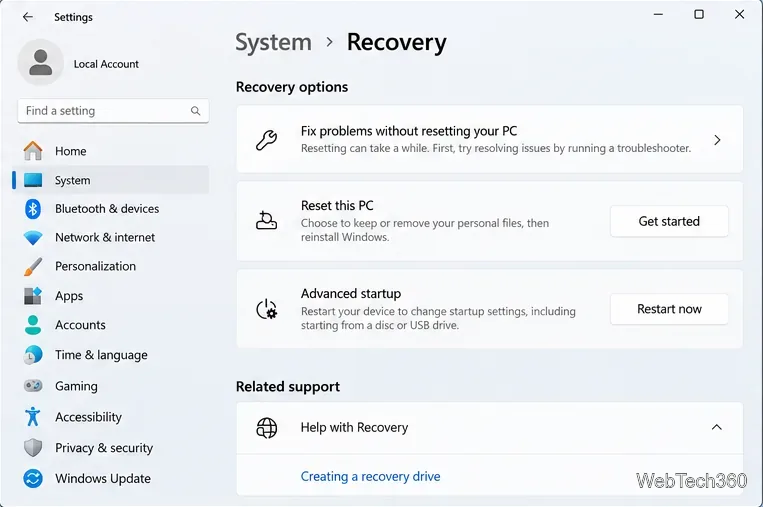Click System in the breadcrumb
The image size is (763, 507).
pyautogui.click(x=273, y=42)
